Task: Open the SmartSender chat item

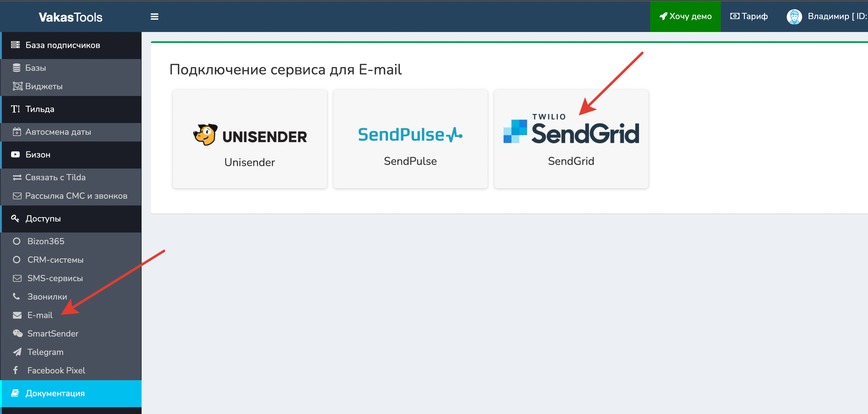Action: (x=71, y=333)
